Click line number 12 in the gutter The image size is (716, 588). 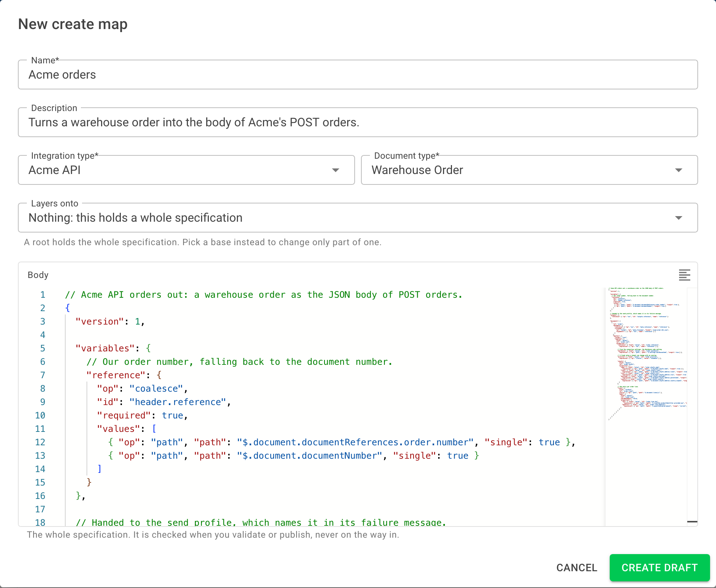[x=40, y=442]
